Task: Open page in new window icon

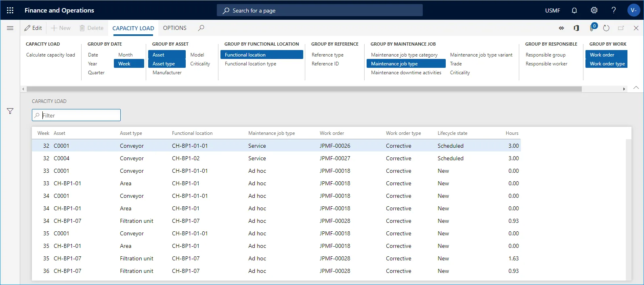Action: click(x=621, y=28)
